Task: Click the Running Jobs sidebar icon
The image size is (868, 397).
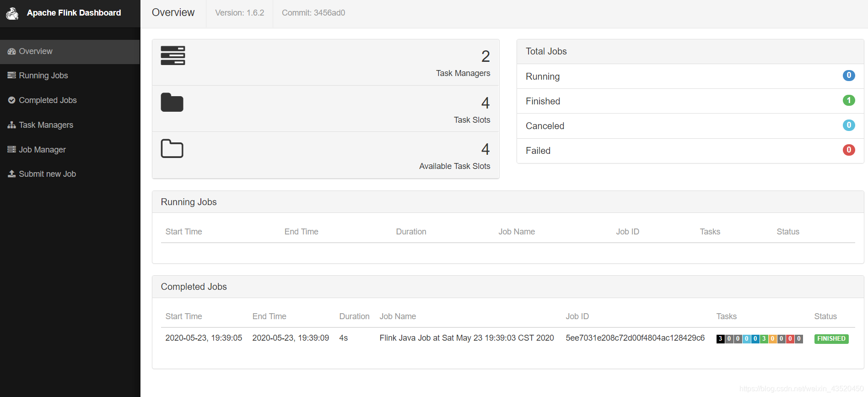Action: pyautogui.click(x=12, y=75)
